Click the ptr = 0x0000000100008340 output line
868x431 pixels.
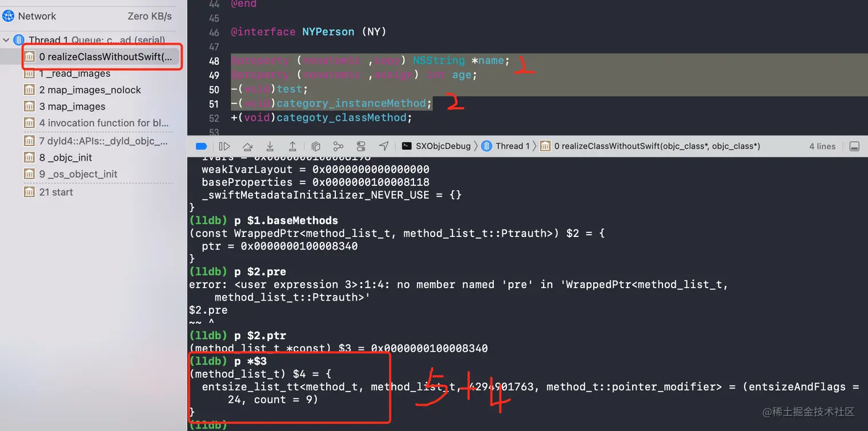point(280,246)
